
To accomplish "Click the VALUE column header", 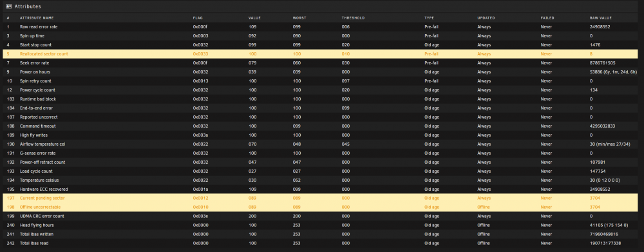I will click(254, 18).
